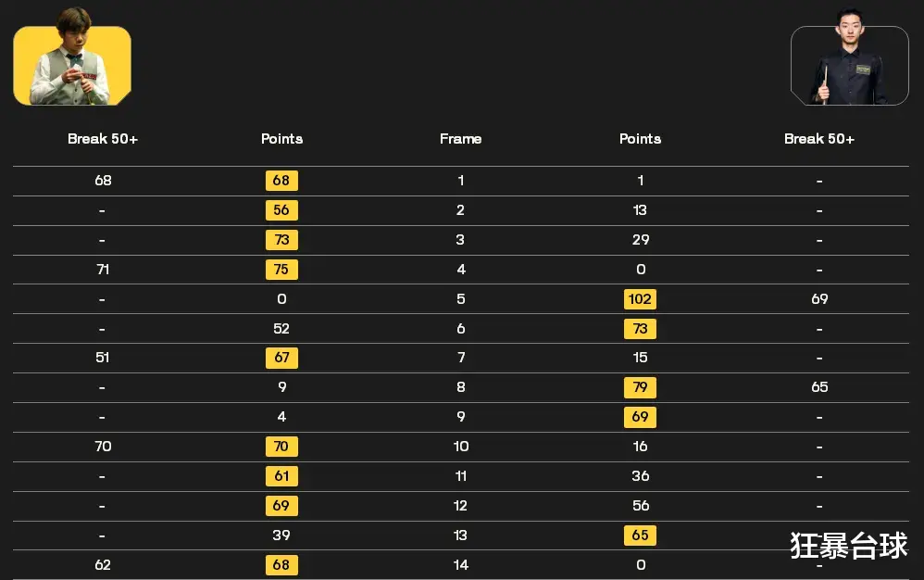The height and width of the screenshot is (580, 924).
Task: Click the right player's photo in black shirt
Action: 849,57
